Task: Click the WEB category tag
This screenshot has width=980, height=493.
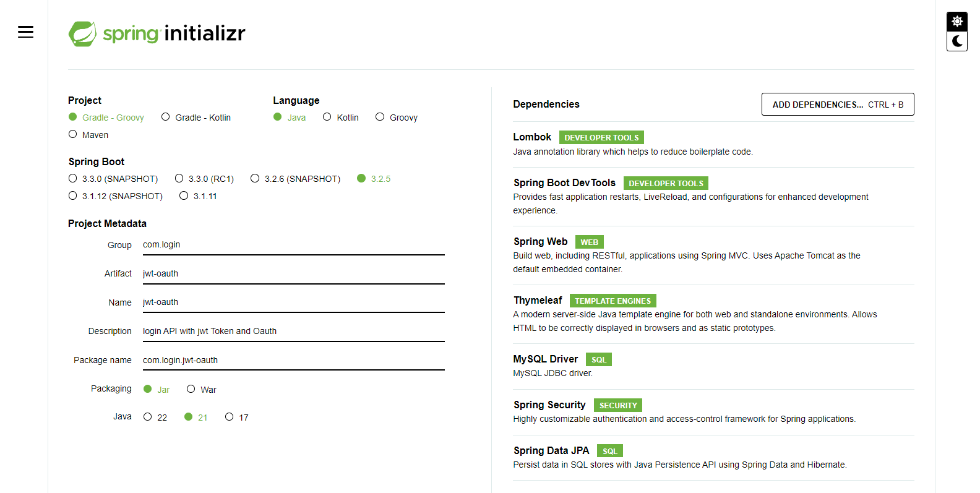Action: [590, 242]
